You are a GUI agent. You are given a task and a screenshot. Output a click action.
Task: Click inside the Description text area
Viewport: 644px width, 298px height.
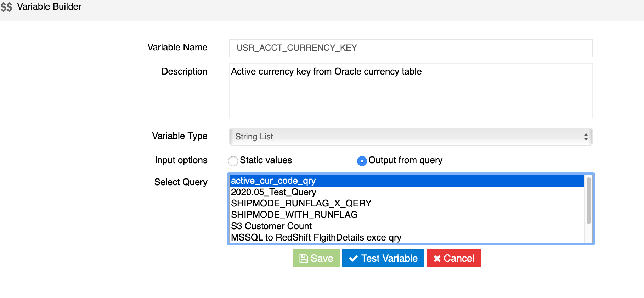point(411,91)
